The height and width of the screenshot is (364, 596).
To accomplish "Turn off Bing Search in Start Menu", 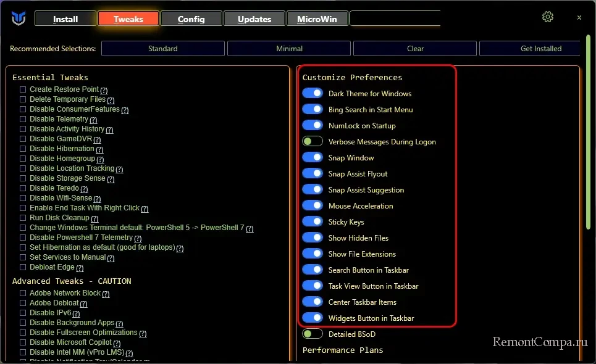I will tap(313, 109).
